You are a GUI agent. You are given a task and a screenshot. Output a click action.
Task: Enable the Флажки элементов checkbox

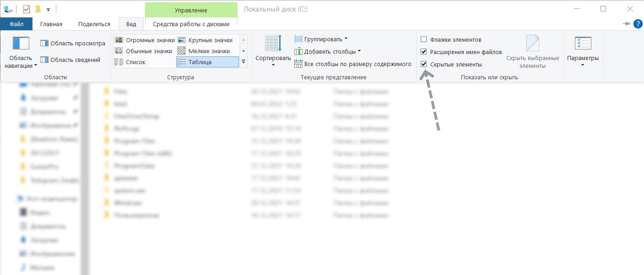pos(424,40)
